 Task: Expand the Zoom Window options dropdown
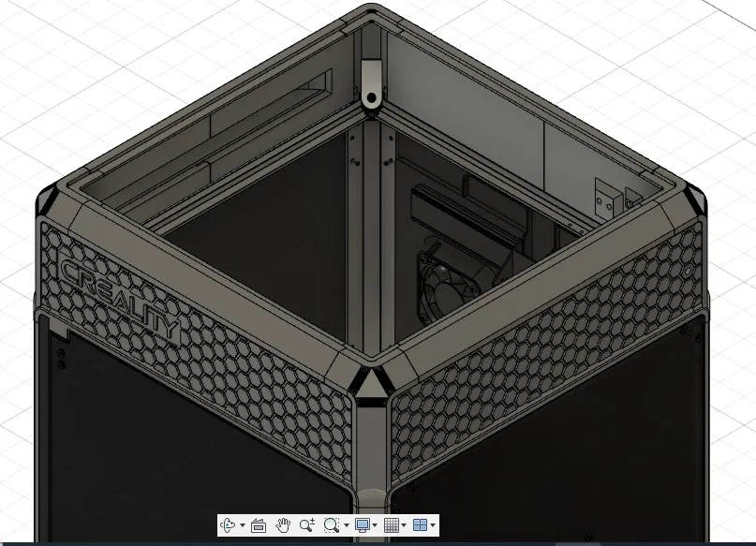click(347, 525)
